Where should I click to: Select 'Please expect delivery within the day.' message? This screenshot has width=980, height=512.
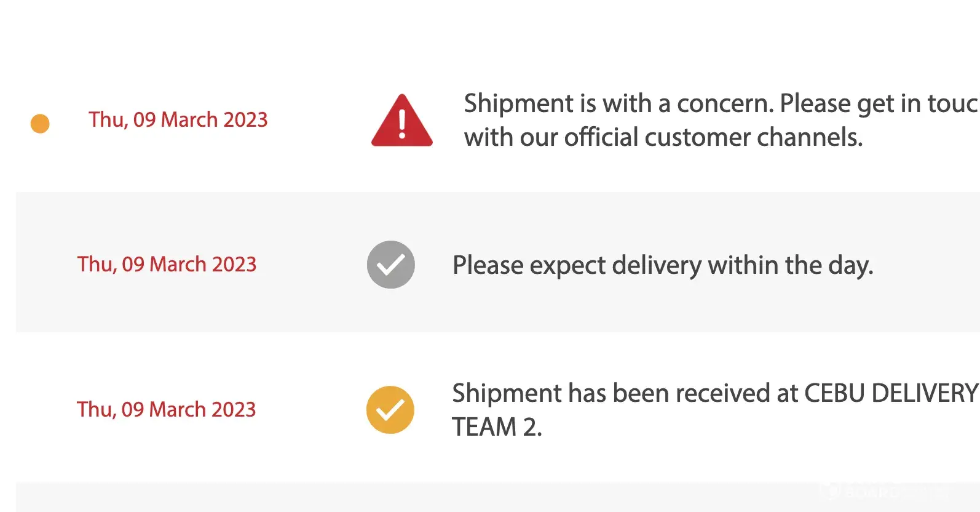(663, 265)
